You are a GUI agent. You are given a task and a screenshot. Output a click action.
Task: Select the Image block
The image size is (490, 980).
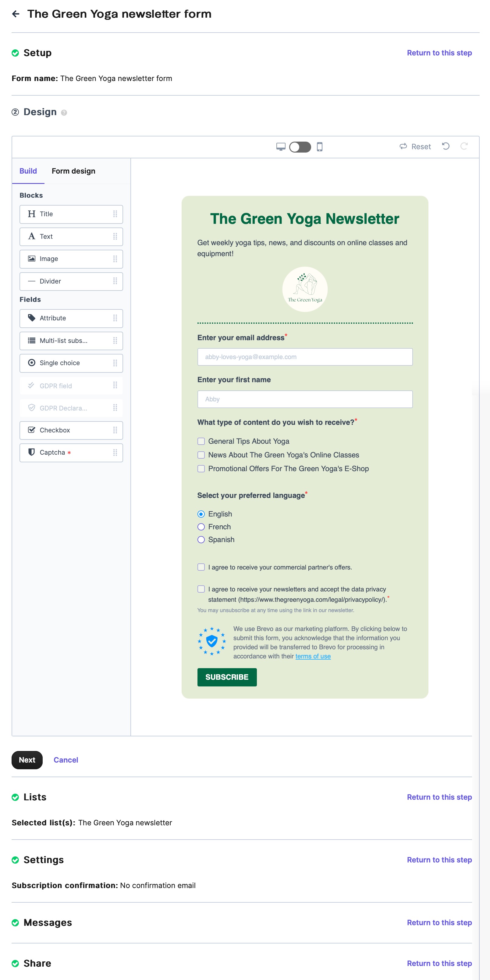click(x=71, y=259)
